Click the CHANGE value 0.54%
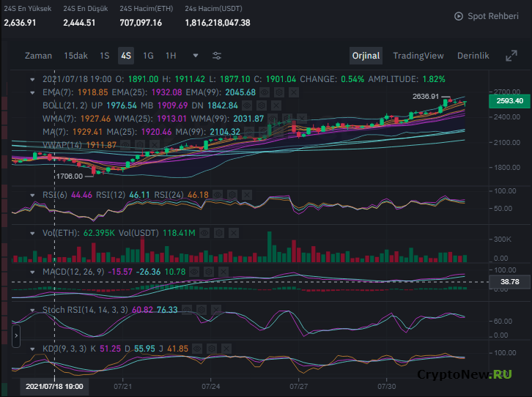The image size is (532, 397). click(x=352, y=79)
